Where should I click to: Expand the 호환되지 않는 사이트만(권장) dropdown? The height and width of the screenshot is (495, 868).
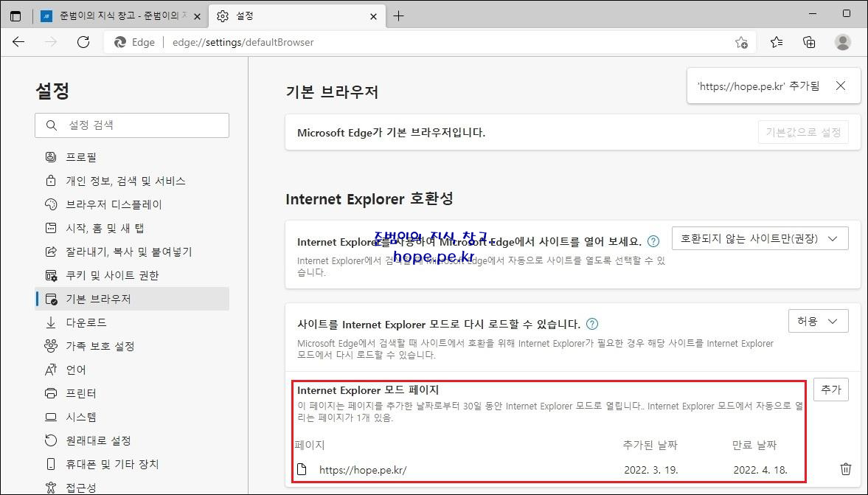(x=760, y=238)
